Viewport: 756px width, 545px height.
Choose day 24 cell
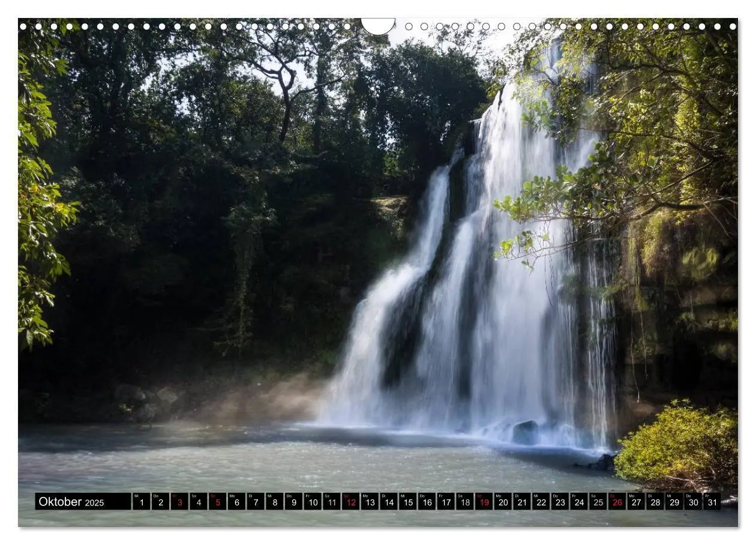pos(579,502)
